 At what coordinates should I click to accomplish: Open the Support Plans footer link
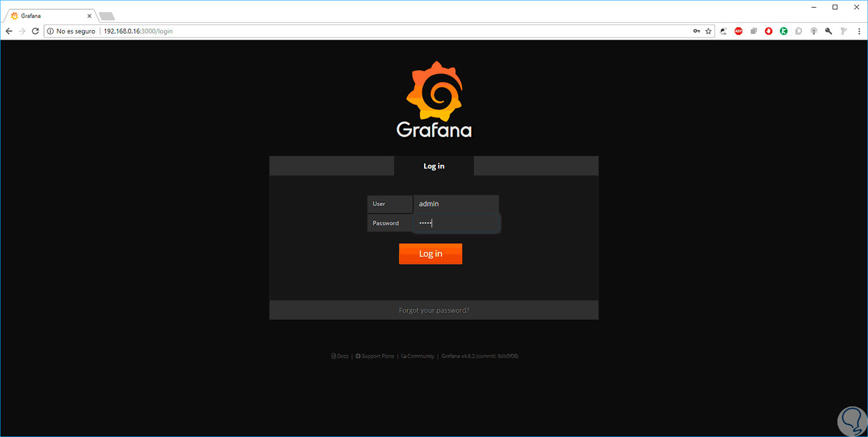click(374, 356)
